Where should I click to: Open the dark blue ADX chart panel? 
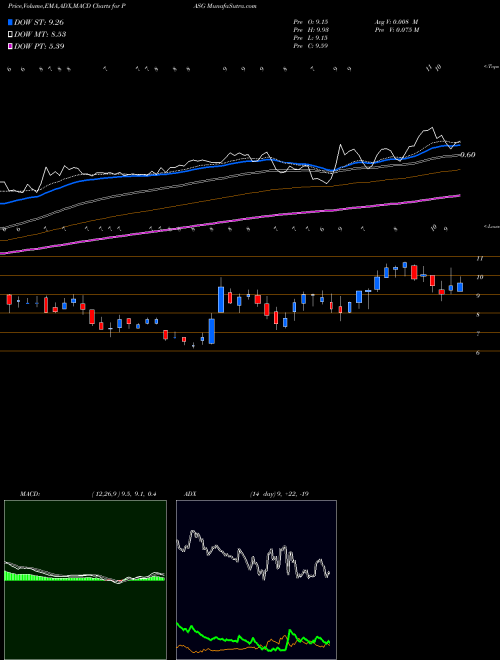pyautogui.click(x=256, y=580)
